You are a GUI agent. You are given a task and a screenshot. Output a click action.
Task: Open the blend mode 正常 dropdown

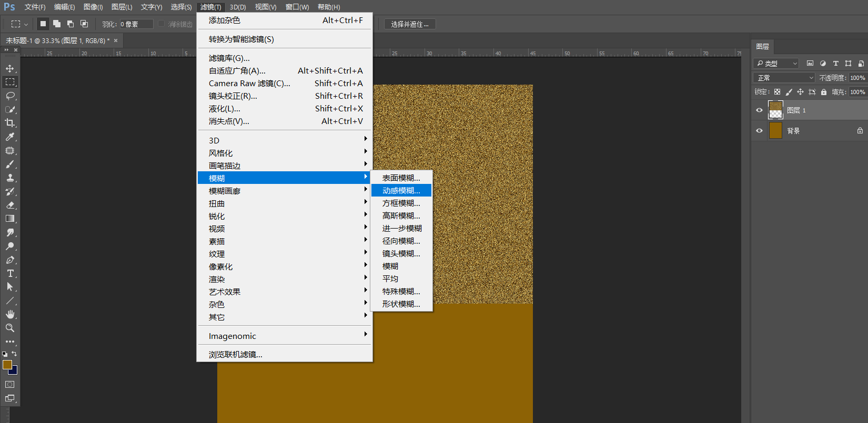tap(784, 78)
